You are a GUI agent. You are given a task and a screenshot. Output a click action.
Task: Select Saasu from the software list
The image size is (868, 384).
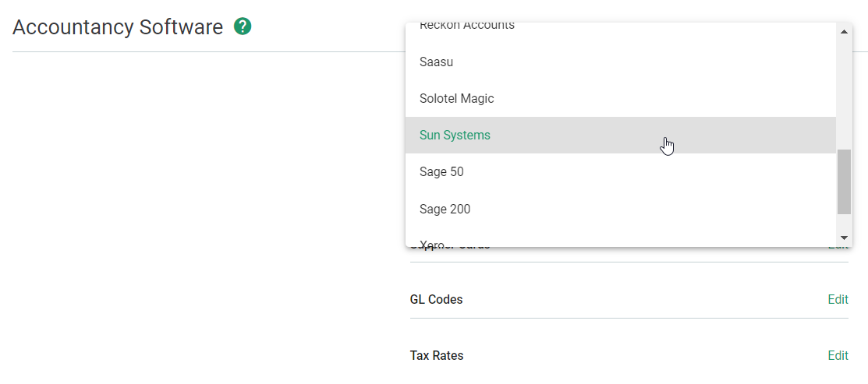pyautogui.click(x=436, y=62)
